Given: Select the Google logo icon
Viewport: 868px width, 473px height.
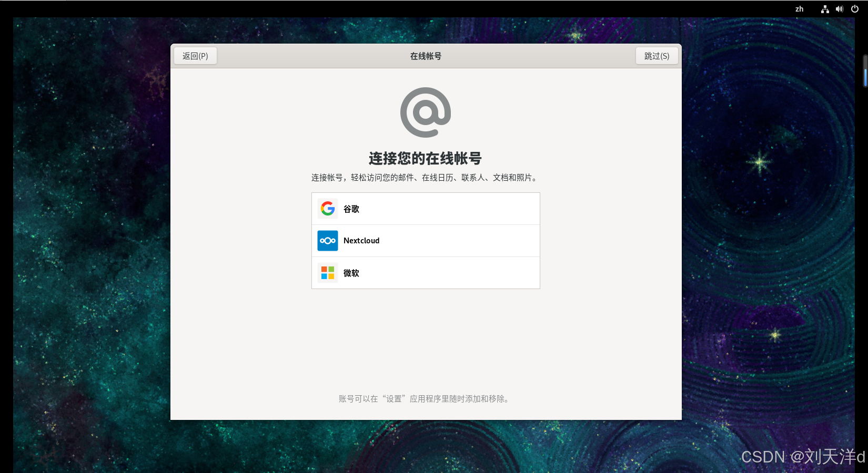Looking at the screenshot, I should (x=328, y=209).
